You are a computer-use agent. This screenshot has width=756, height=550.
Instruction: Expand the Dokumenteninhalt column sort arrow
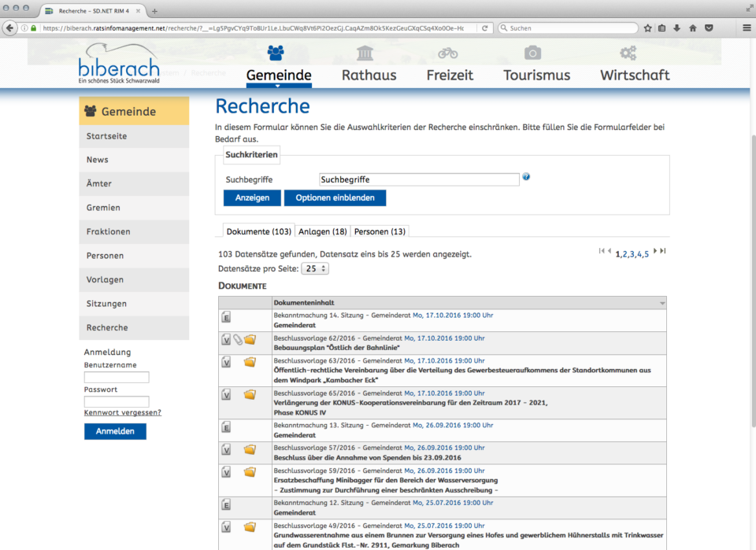[662, 303]
